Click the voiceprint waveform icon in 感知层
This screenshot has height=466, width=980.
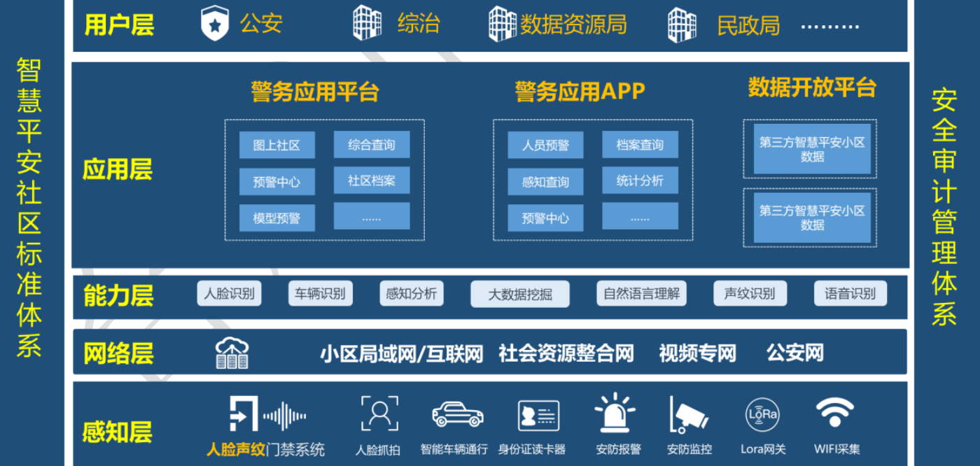point(285,417)
